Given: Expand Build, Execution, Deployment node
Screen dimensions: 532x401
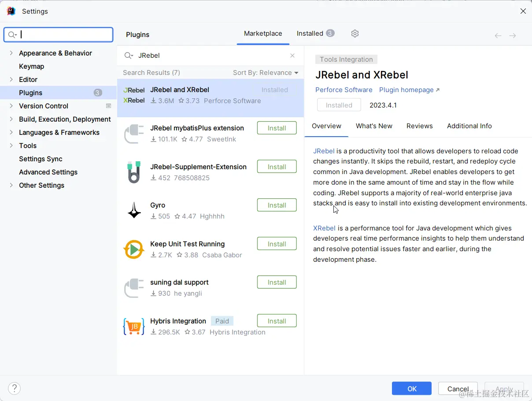Looking at the screenshot, I should [x=11, y=119].
